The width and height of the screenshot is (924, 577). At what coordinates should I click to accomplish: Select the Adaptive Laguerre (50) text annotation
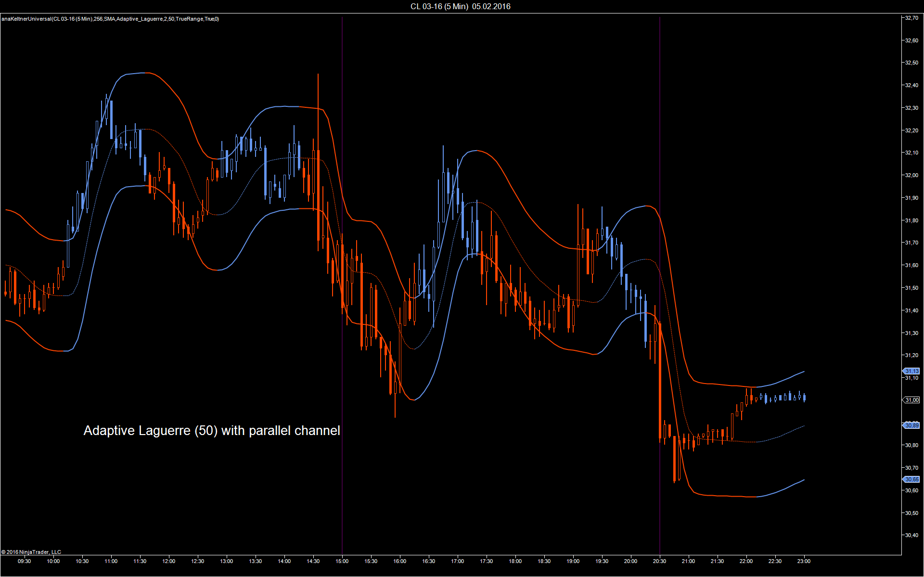coord(212,430)
